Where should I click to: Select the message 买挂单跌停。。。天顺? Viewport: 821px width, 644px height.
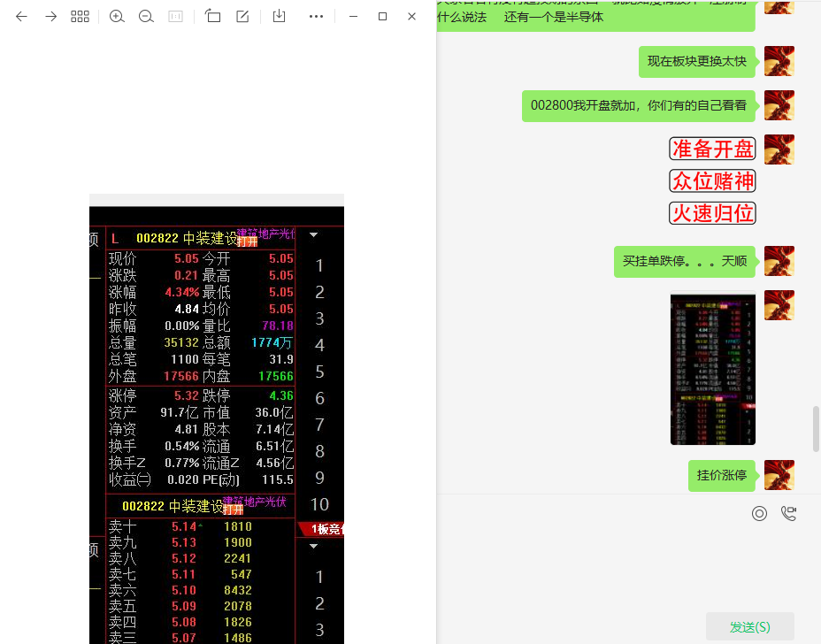click(685, 261)
